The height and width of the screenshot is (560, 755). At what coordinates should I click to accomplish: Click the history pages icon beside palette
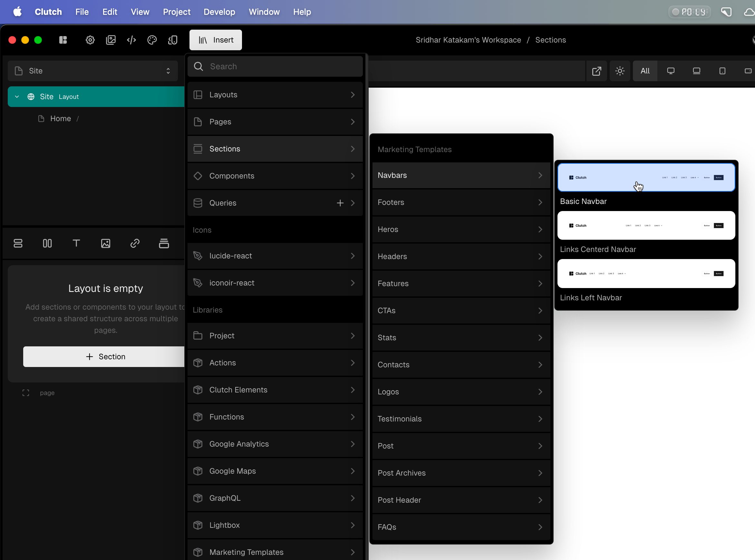pos(173,40)
